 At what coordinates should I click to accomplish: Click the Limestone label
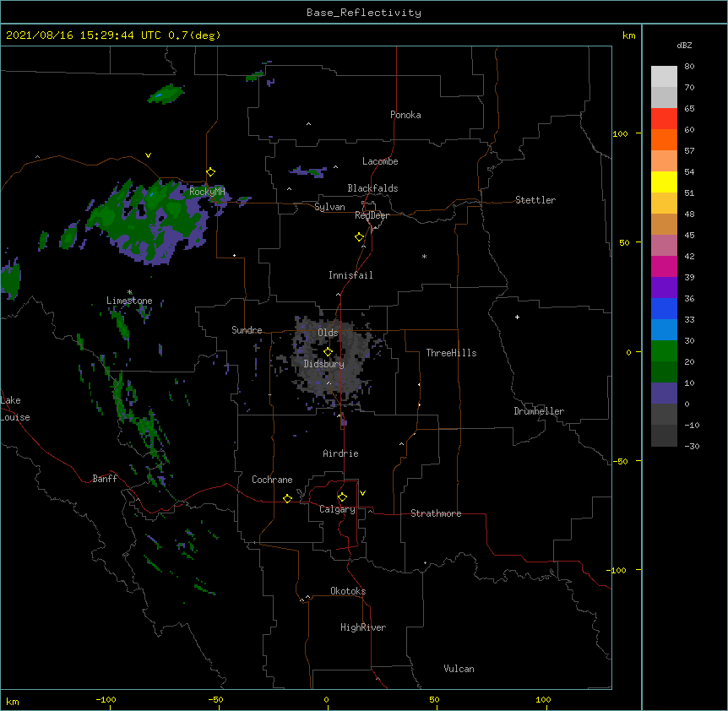[129, 301]
